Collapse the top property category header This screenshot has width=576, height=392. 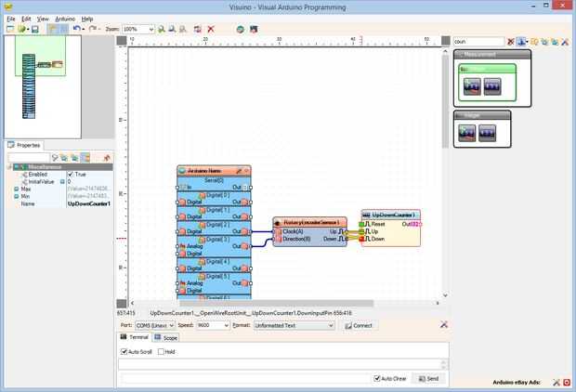(9, 167)
